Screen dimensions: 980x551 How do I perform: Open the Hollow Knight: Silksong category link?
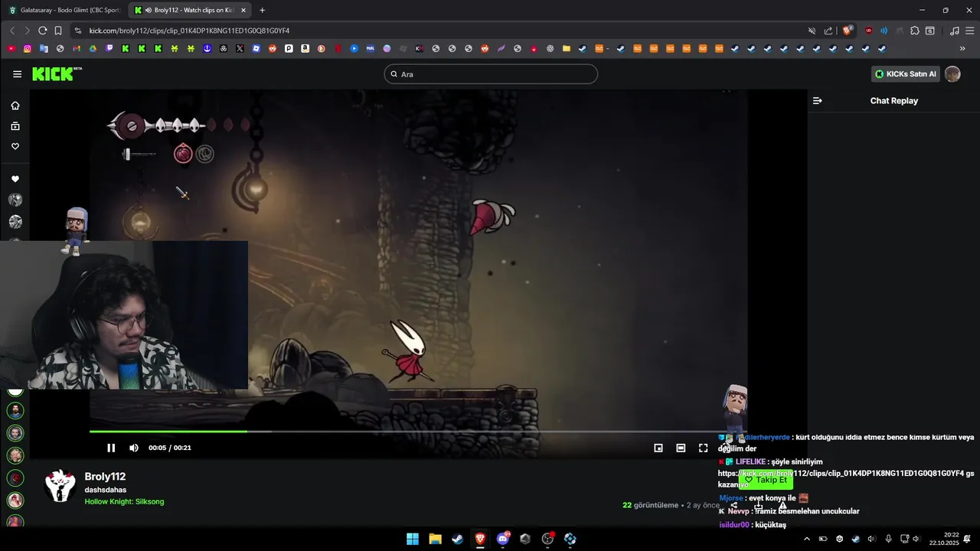(124, 502)
